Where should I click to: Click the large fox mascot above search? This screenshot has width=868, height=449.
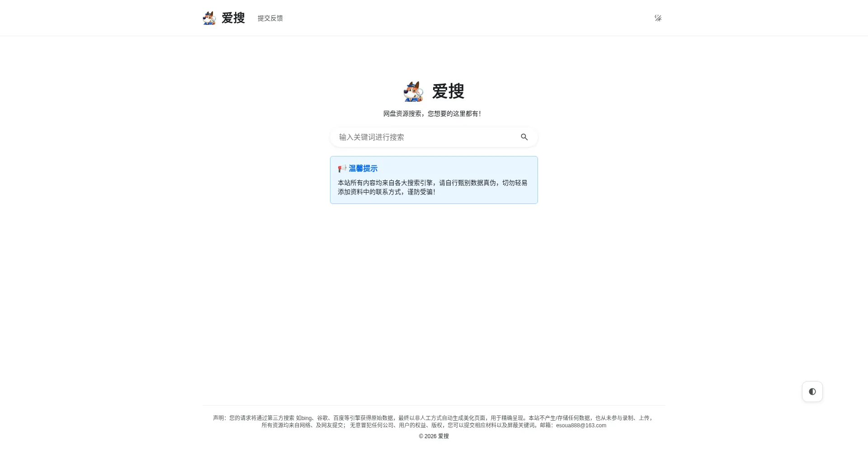[414, 91]
